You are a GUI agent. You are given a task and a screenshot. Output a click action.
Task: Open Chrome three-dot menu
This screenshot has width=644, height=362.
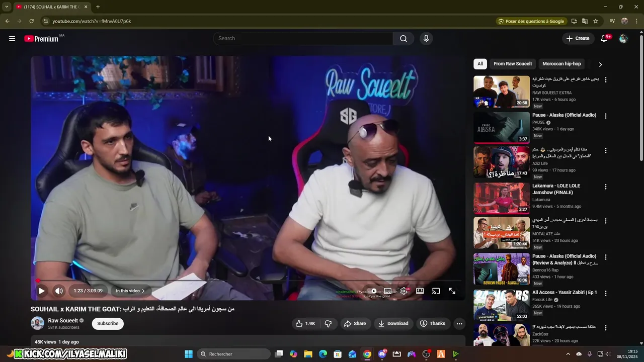tap(636, 21)
